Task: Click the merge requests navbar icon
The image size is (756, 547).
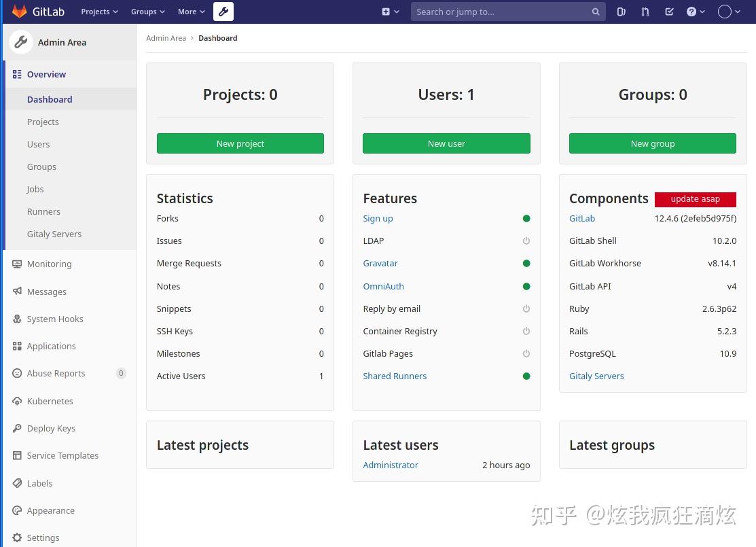Action: tap(645, 12)
